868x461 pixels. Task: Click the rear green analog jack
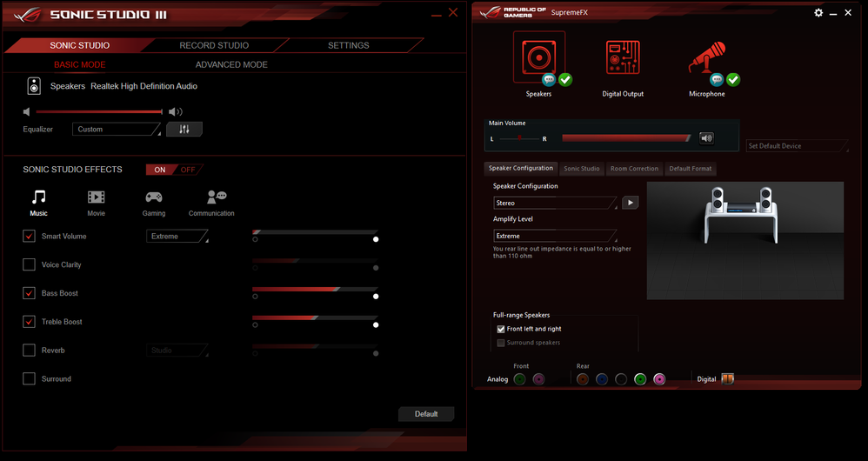coord(640,379)
